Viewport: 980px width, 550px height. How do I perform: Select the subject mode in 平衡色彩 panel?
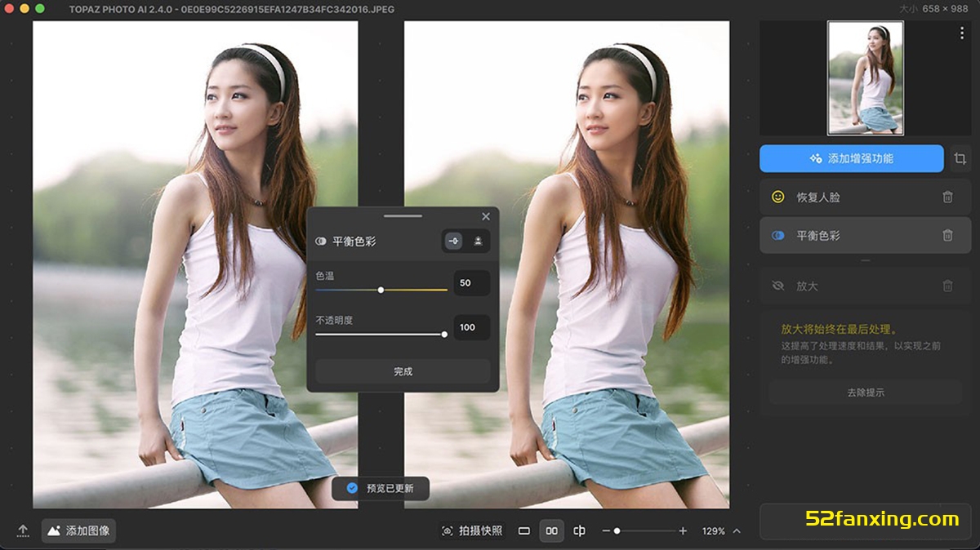478,241
